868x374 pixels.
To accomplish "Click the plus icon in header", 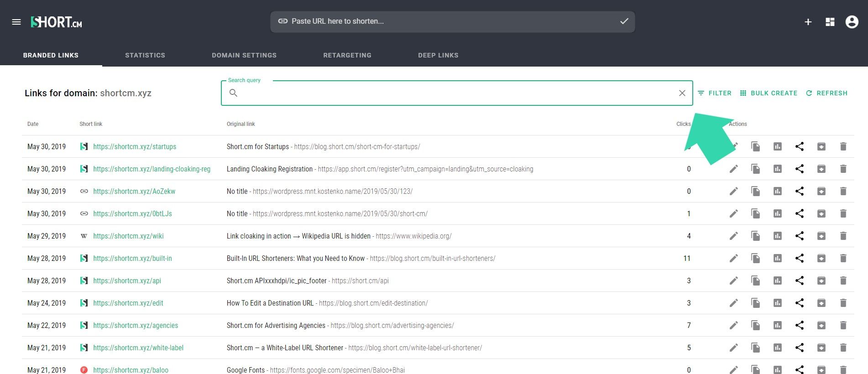I will pyautogui.click(x=808, y=22).
